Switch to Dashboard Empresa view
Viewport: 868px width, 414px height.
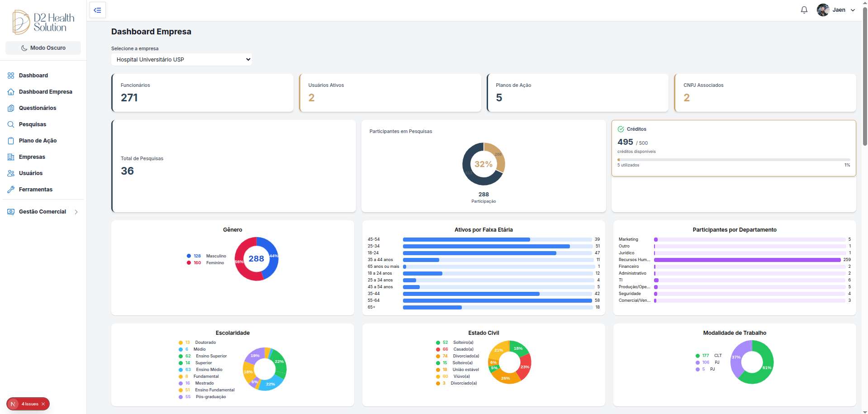click(x=45, y=91)
